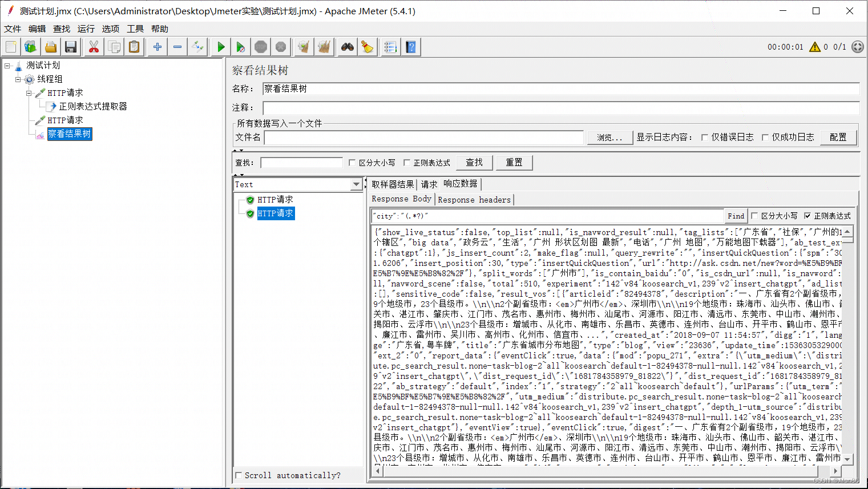Click the yellow warning triangle log indicator
Viewport: 868px width, 489px height.
[x=815, y=47]
